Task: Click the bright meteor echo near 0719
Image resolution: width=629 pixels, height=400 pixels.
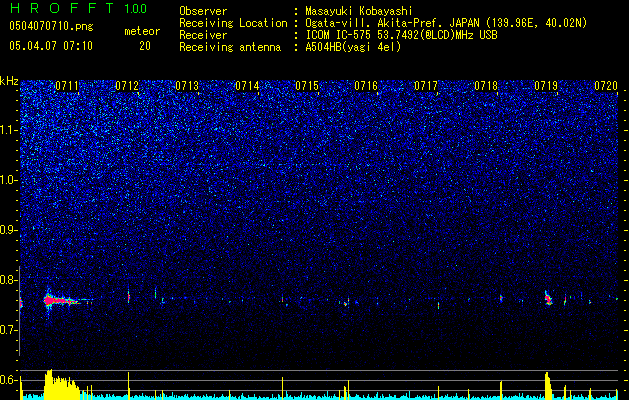Action: pos(548,299)
